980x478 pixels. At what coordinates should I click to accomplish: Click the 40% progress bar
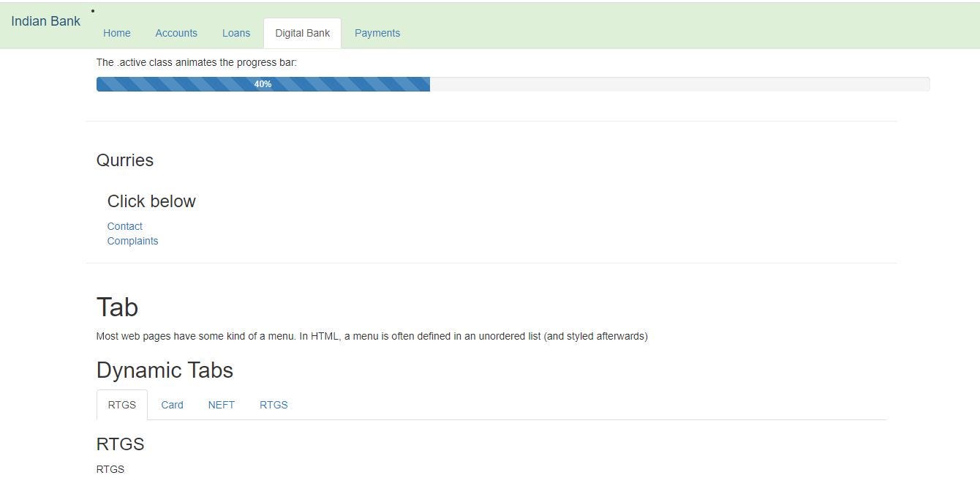pyautogui.click(x=263, y=84)
